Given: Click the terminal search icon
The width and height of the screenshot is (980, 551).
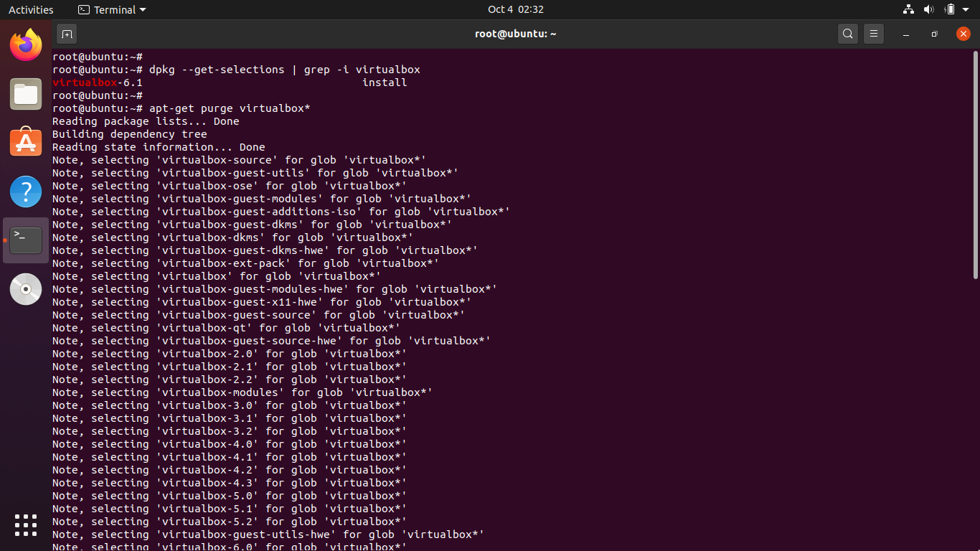Looking at the screenshot, I should coord(848,34).
